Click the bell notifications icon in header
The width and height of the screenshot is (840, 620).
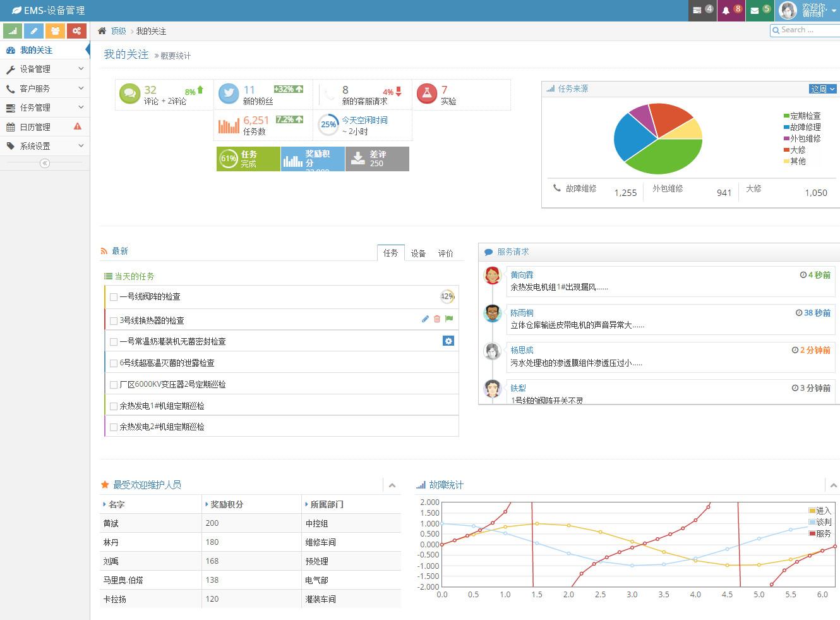[726, 11]
